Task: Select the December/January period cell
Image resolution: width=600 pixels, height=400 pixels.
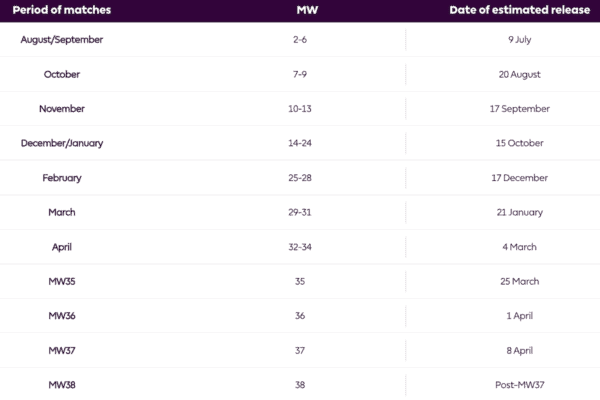Action: [62, 143]
